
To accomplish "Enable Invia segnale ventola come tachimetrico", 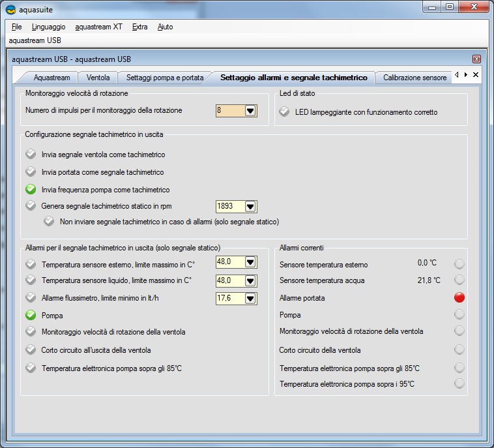I will pyautogui.click(x=31, y=155).
